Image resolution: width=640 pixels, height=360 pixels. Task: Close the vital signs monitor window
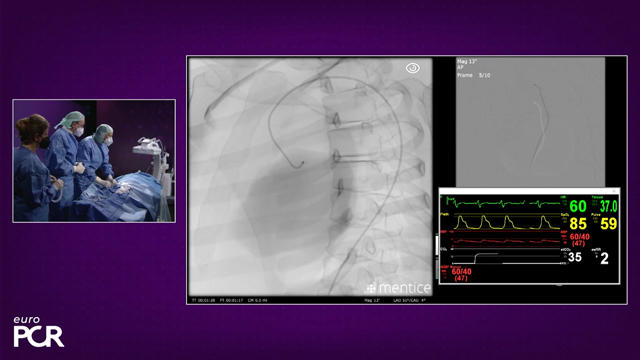614,191
